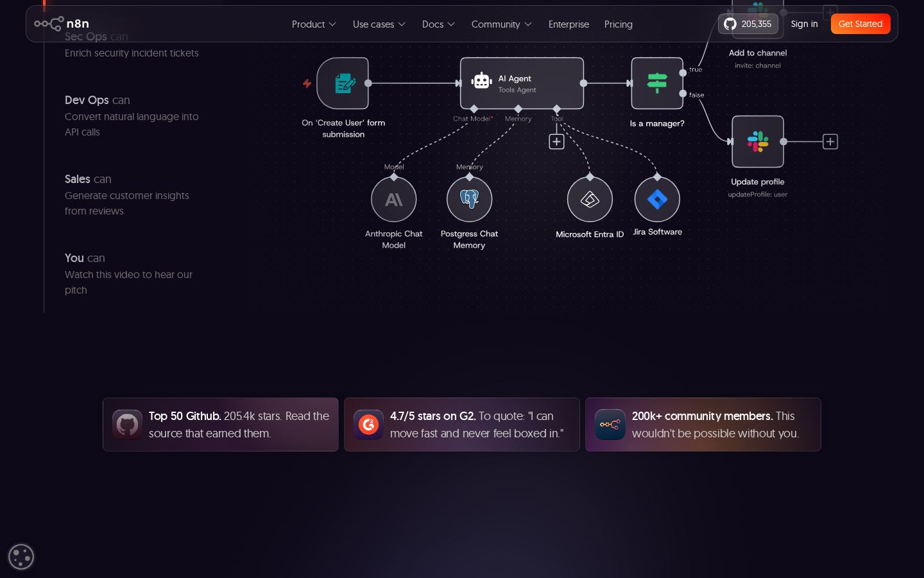
Task: Select the Anthropic Chat Model node
Action: (x=394, y=199)
